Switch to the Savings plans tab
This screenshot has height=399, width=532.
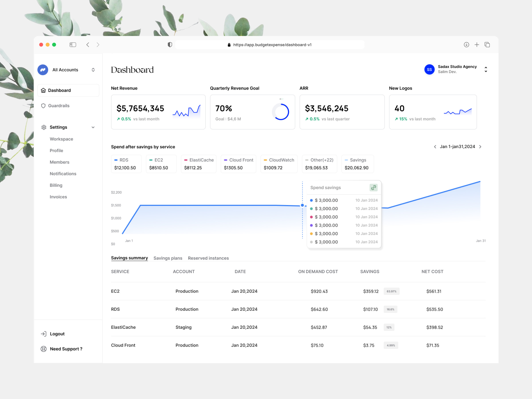click(x=168, y=258)
